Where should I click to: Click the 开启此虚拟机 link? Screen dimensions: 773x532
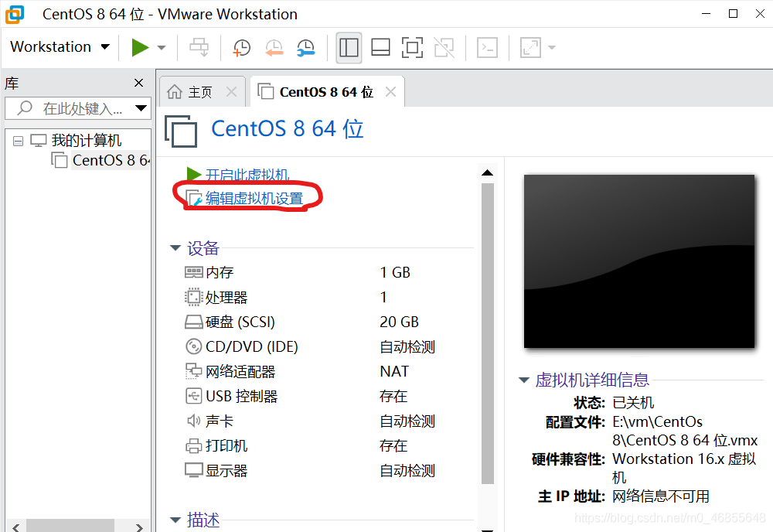247,175
